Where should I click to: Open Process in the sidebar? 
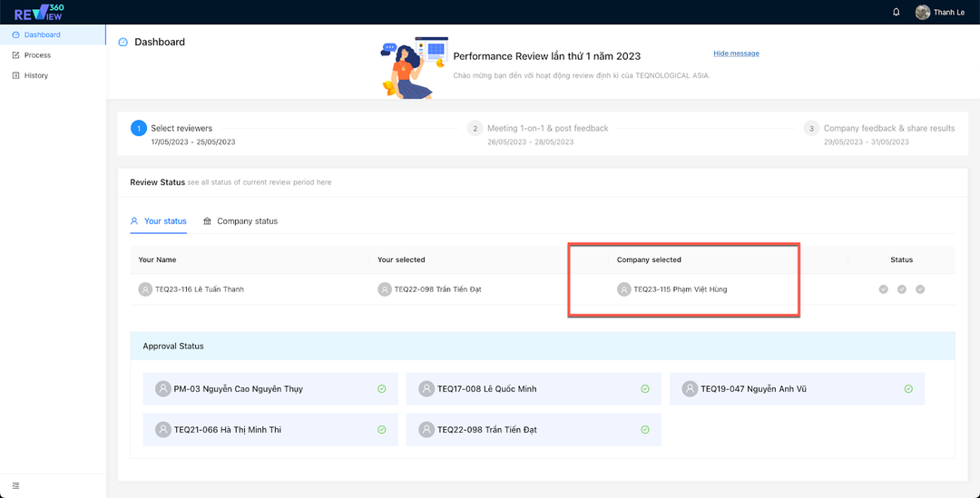37,55
